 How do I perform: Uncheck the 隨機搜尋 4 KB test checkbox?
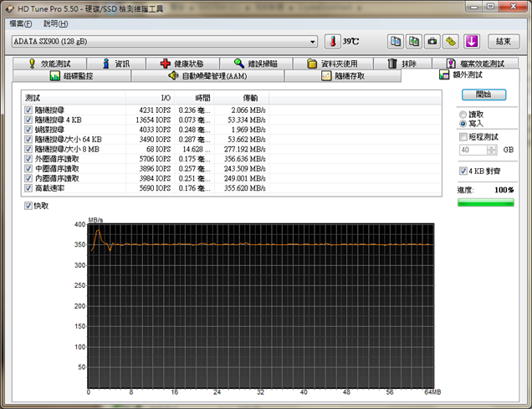tap(28, 120)
